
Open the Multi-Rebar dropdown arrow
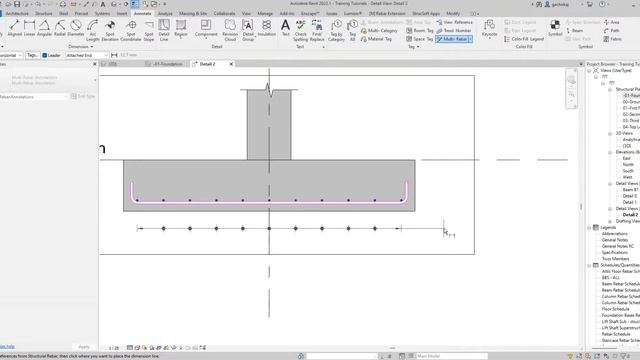tap(470, 39)
